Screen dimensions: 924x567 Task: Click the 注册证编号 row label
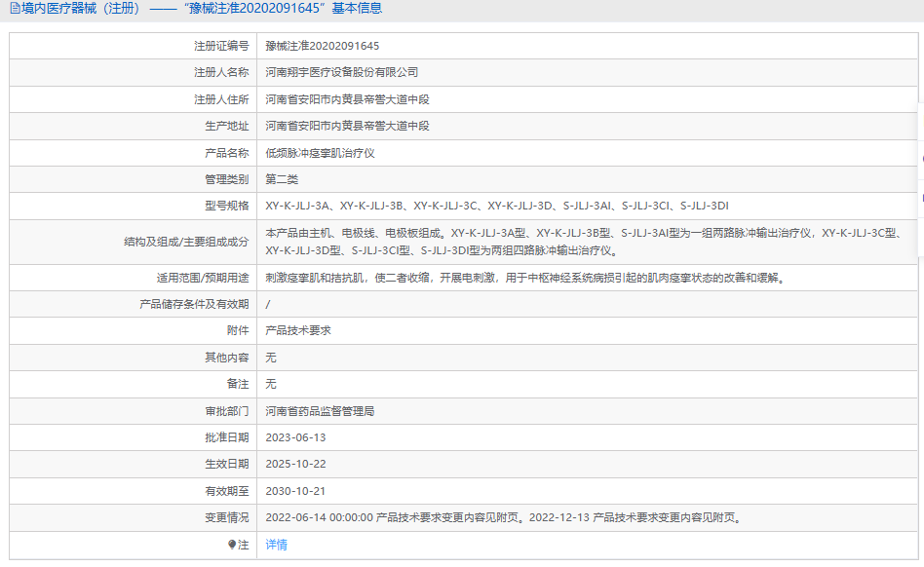tap(221, 46)
